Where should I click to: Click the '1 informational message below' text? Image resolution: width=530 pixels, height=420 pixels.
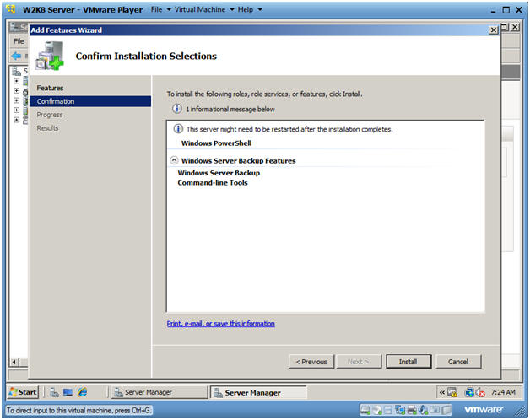pos(230,109)
